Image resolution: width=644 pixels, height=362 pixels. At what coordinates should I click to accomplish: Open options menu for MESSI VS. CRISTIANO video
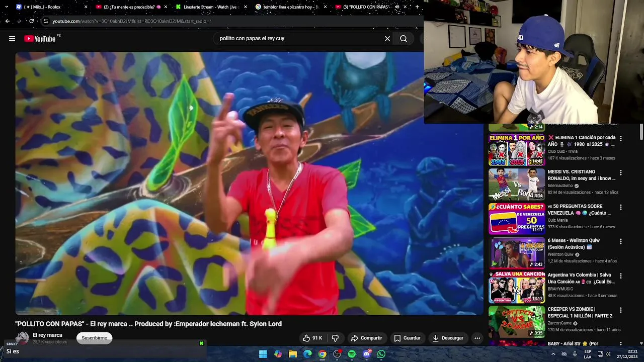[x=620, y=172]
